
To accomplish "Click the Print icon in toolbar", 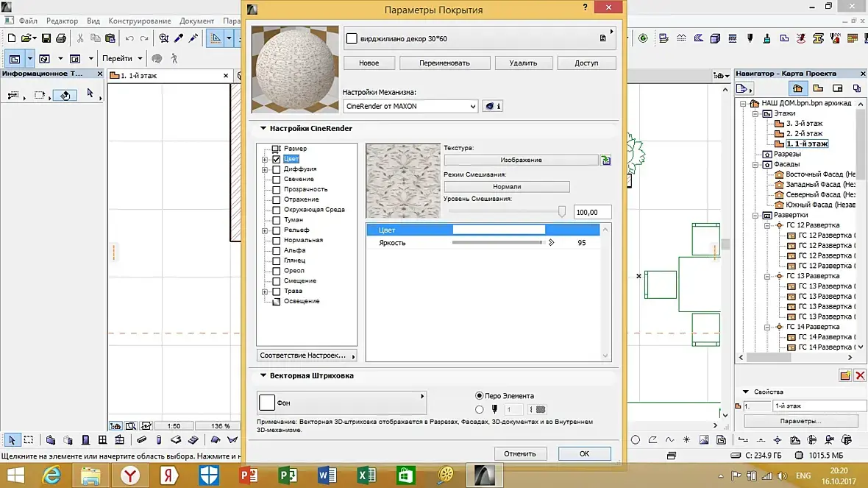I will pos(60,38).
